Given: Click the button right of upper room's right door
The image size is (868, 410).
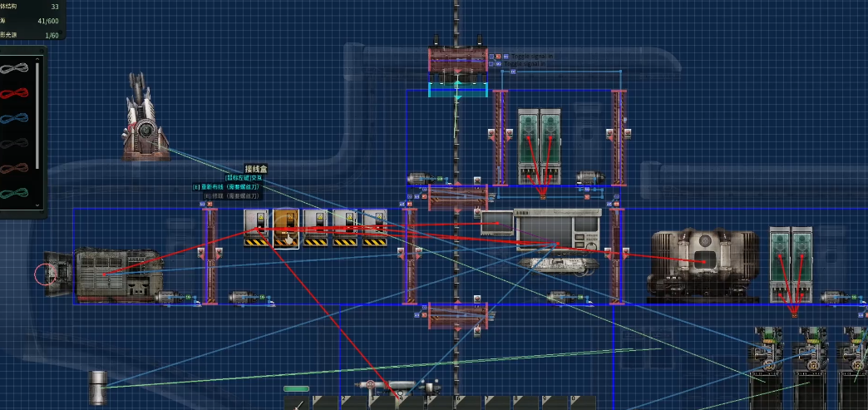Looking at the screenshot, I should pos(627,134).
